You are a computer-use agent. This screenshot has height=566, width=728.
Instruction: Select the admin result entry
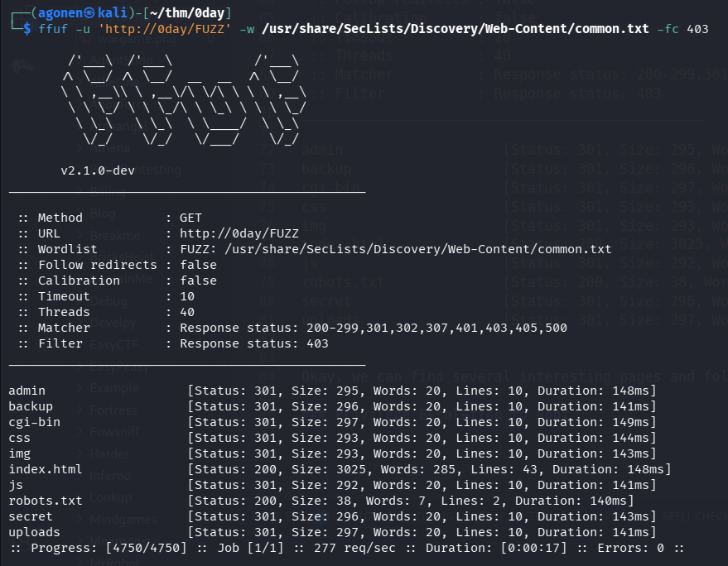pyautogui.click(x=27, y=391)
